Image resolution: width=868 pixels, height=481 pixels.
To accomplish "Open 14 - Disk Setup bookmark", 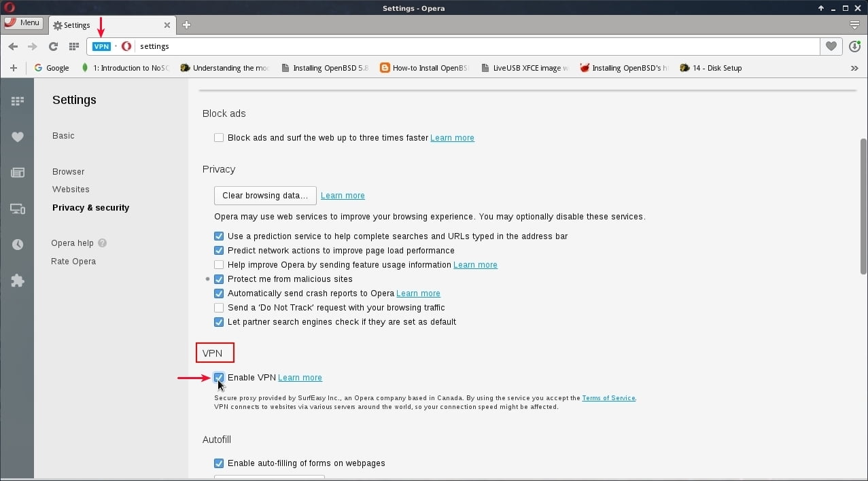I will coord(711,68).
